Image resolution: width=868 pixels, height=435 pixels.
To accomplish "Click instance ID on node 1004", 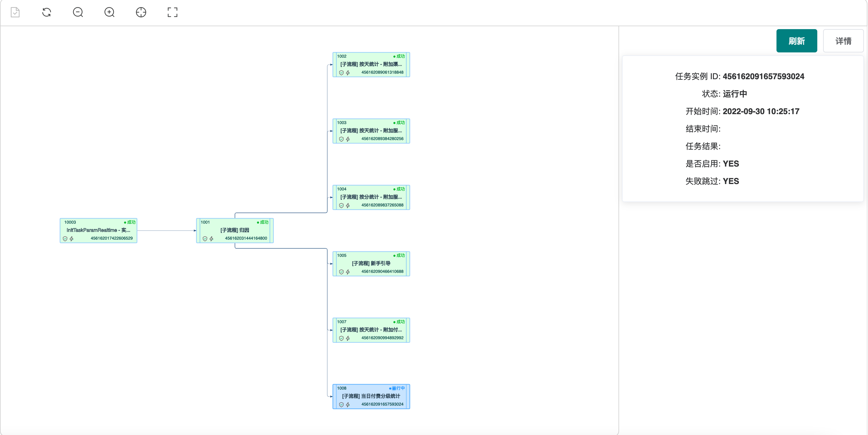I will click(x=382, y=205).
